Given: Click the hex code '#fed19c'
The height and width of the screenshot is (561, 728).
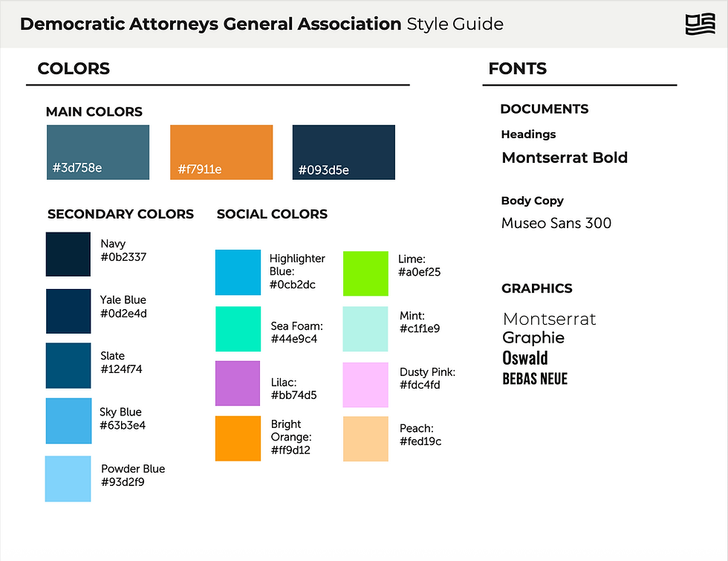Looking at the screenshot, I should tap(420, 441).
